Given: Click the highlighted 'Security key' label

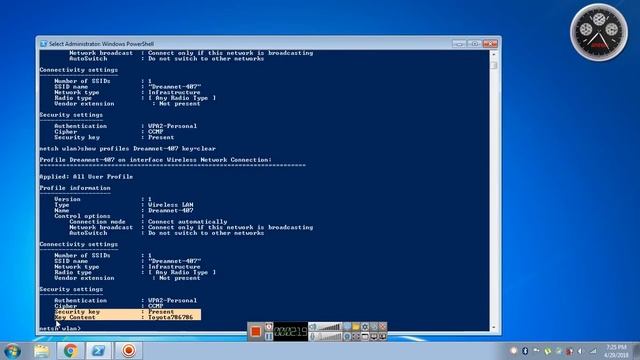Looking at the screenshot, I should [77, 311].
